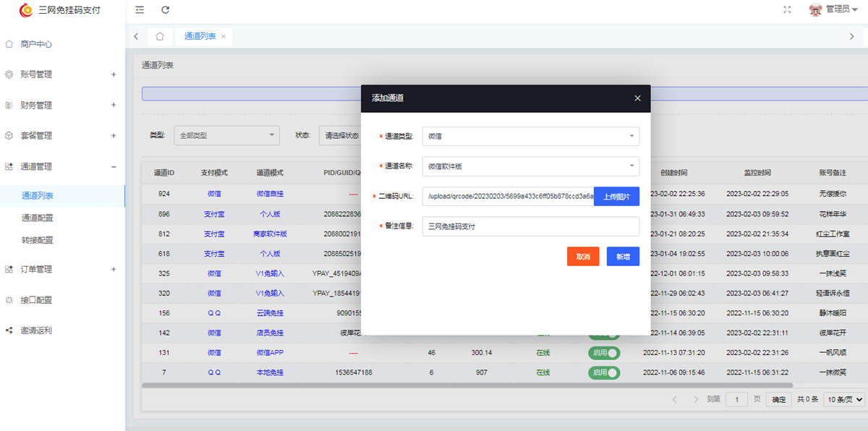Click the page number input box
Screen dimensions: 868x431
click(x=736, y=399)
